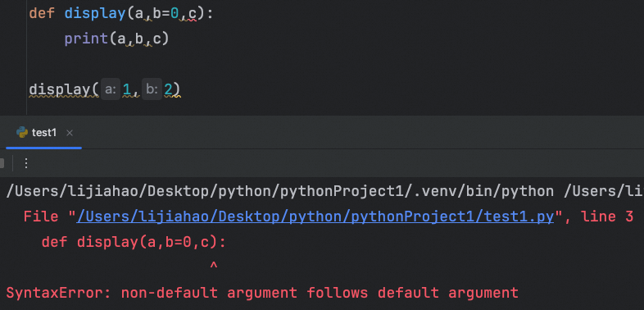Close the test1 run tab
This screenshot has width=644, height=310.
70,133
